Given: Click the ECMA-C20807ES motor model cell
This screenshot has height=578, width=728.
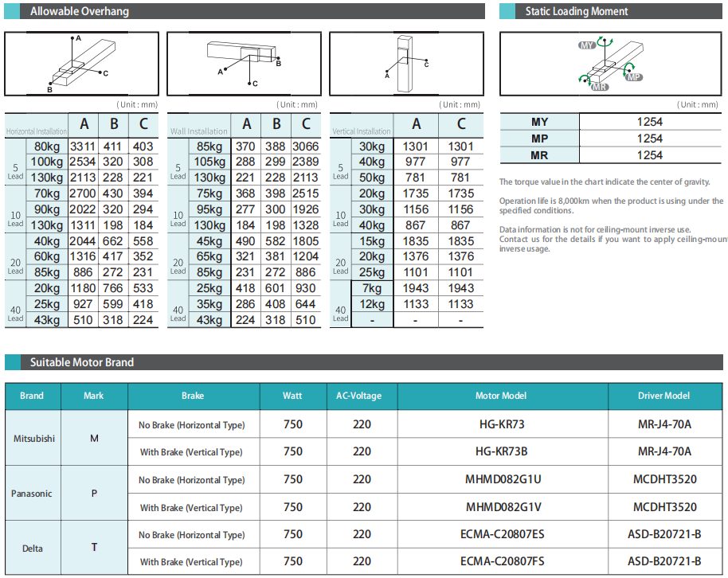Looking at the screenshot, I should pos(502,534).
